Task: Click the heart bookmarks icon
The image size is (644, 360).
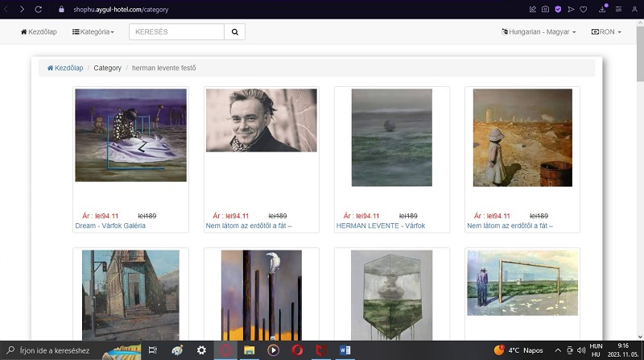Action: coord(583,9)
